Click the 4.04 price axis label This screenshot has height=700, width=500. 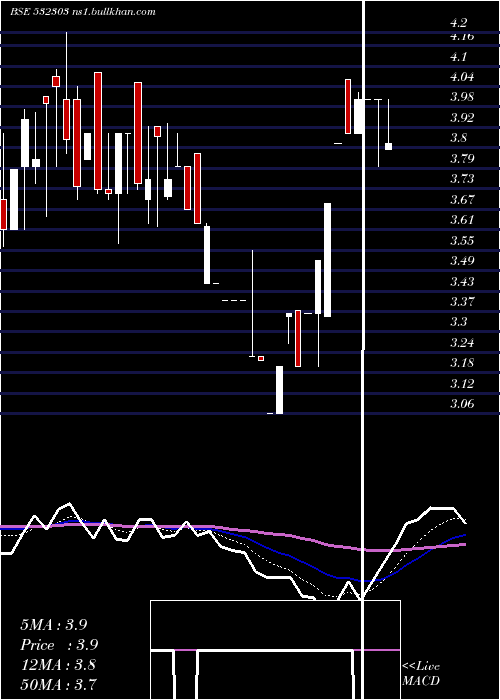pyautogui.click(x=462, y=77)
